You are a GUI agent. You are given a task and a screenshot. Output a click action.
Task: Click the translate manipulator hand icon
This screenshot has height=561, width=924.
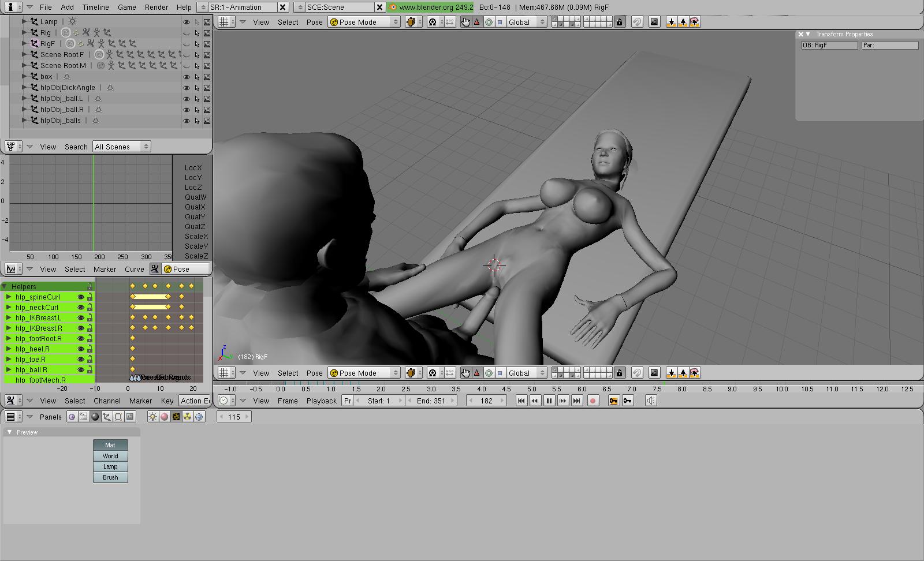click(466, 22)
